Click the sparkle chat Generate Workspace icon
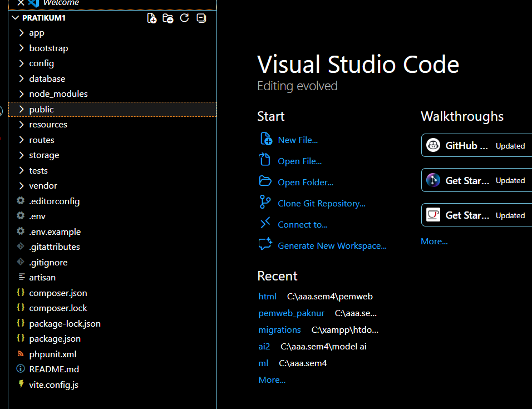The image size is (532, 409). coord(265,244)
